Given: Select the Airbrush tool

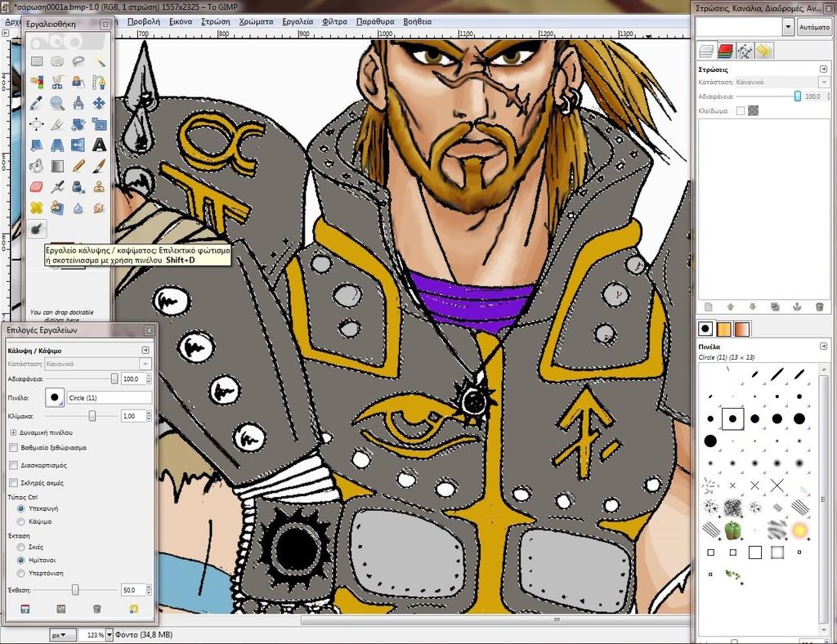Looking at the screenshot, I should pos(57,187).
